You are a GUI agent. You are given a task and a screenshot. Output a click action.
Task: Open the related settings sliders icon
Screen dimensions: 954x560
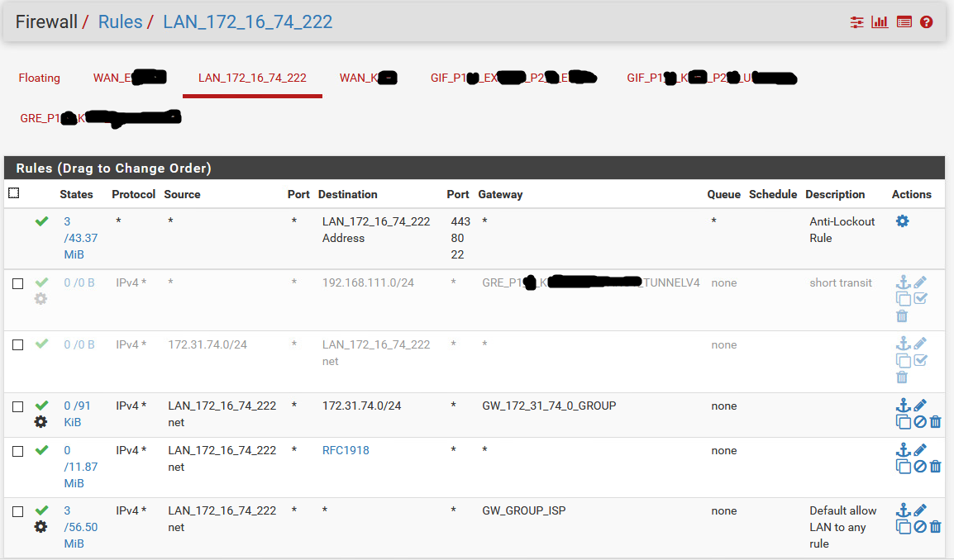tap(856, 22)
